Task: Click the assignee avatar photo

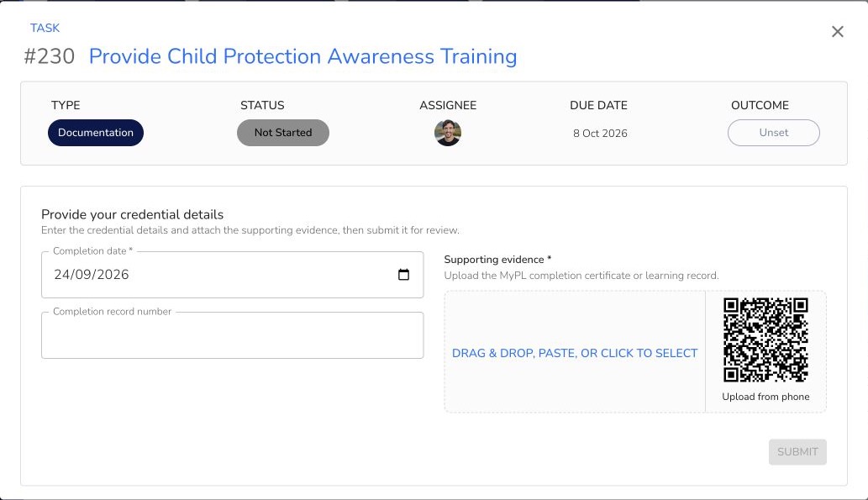Action: (447, 133)
